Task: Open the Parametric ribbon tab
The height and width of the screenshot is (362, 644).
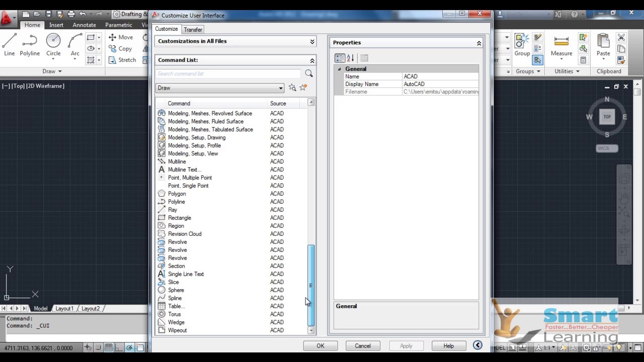Action: click(119, 25)
